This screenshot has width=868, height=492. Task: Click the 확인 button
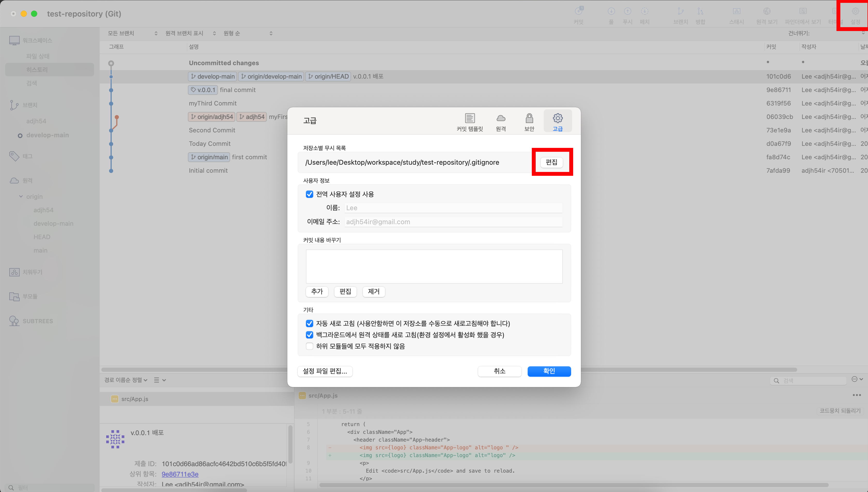click(549, 371)
